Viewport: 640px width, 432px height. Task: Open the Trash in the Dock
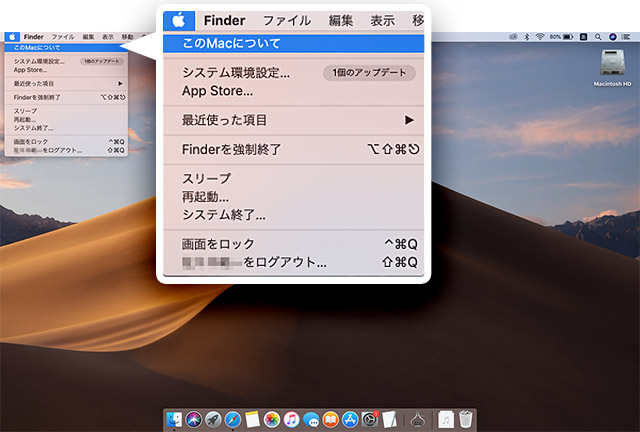pos(466,419)
